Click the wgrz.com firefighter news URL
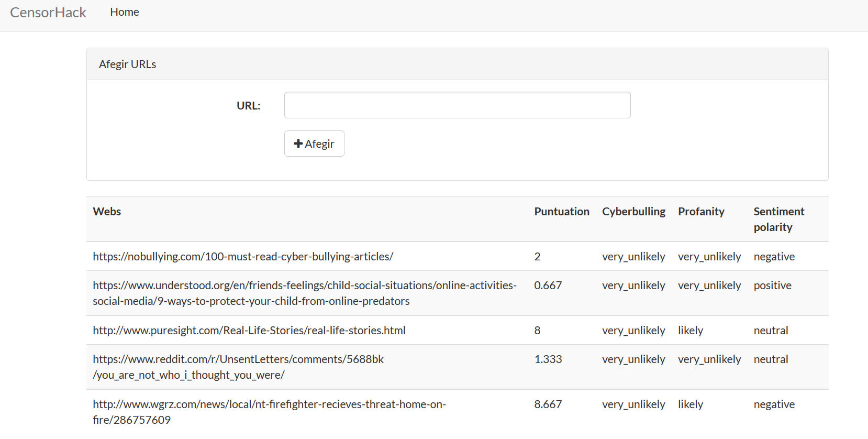 point(269,412)
